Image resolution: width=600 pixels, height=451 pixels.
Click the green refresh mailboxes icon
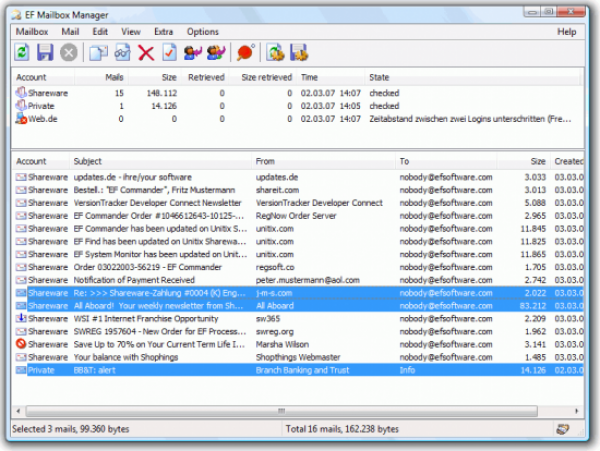tap(22, 52)
